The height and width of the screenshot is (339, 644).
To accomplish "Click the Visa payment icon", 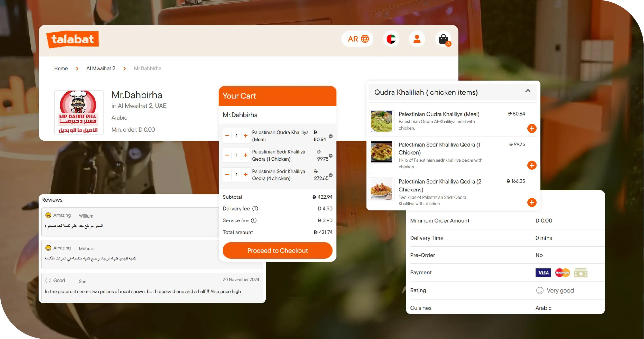I will point(543,273).
